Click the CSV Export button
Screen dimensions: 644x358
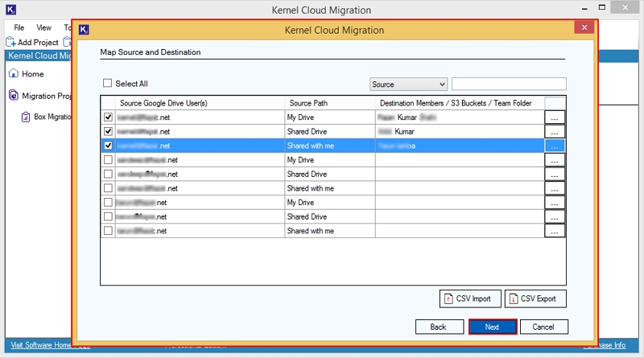pos(535,298)
